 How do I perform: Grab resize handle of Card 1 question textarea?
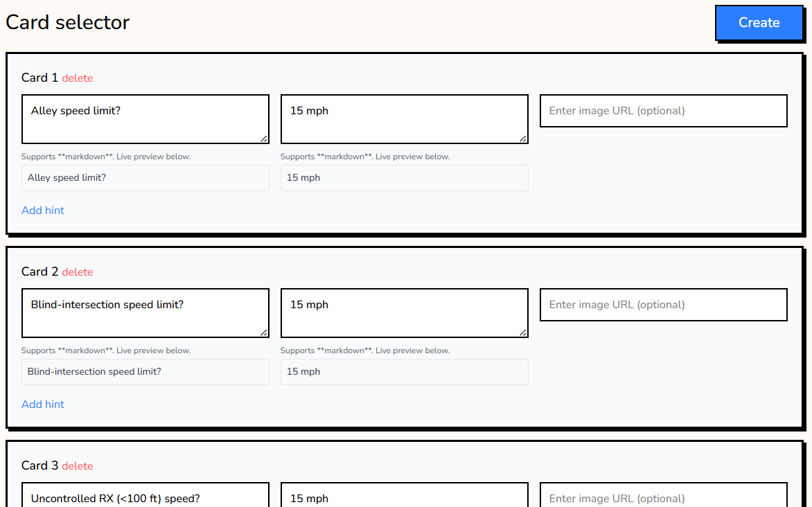coord(264,139)
